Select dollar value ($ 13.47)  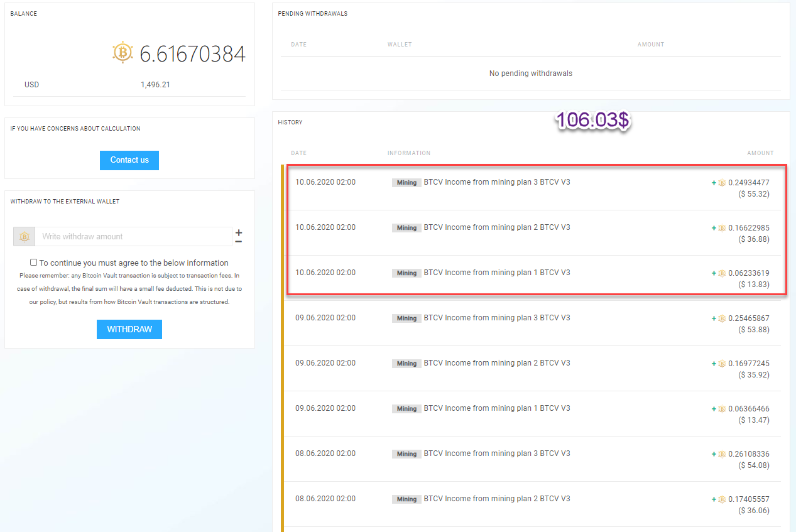[x=754, y=420]
